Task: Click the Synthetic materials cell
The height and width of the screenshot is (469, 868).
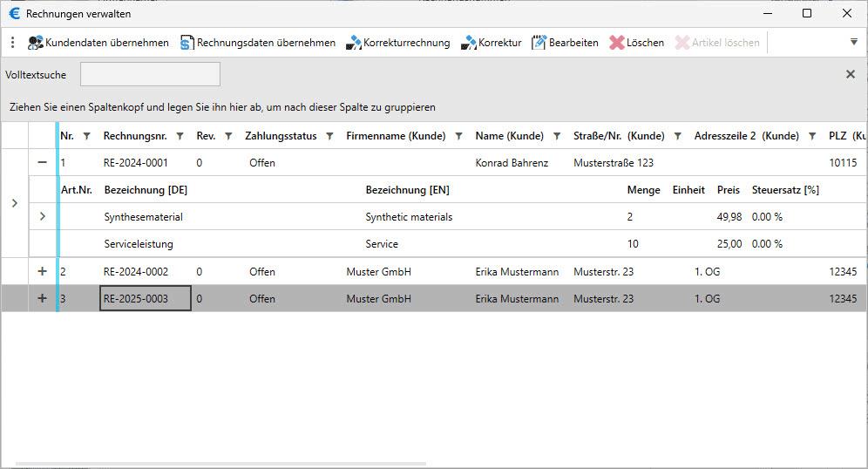Action: (409, 217)
